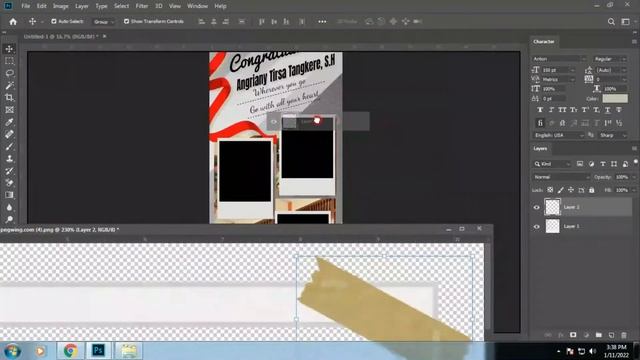Click the text Color swatch
Screen dimensions: 640x360
click(615, 98)
